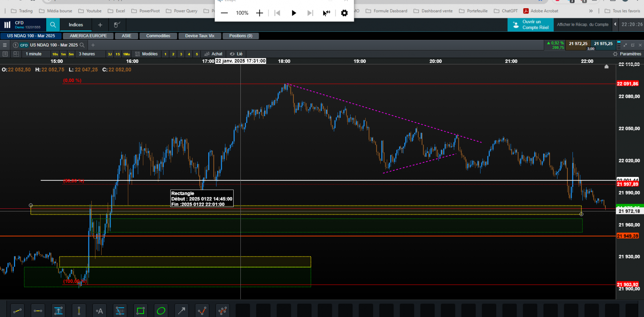This screenshot has height=317, width=644.
Task: Select the text annotation tool
Action: click(99, 311)
